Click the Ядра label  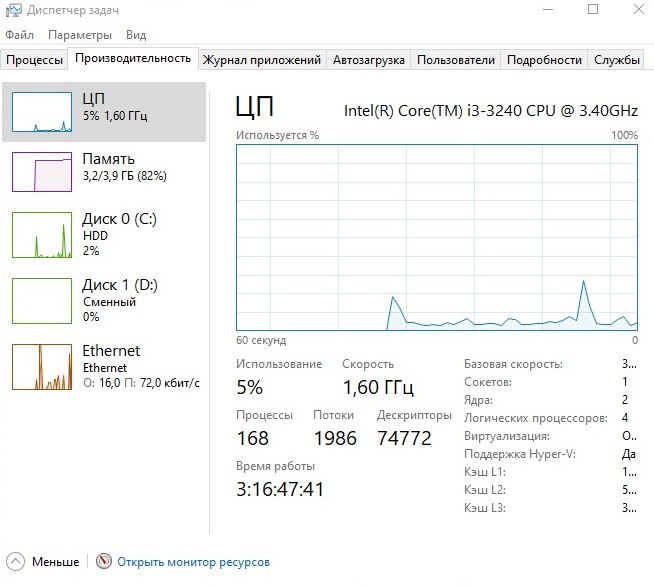pyautogui.click(x=478, y=400)
